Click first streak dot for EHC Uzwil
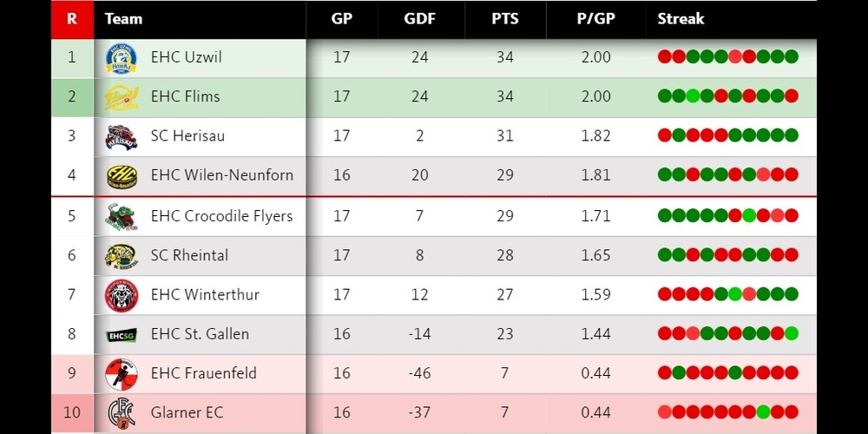 click(665, 57)
